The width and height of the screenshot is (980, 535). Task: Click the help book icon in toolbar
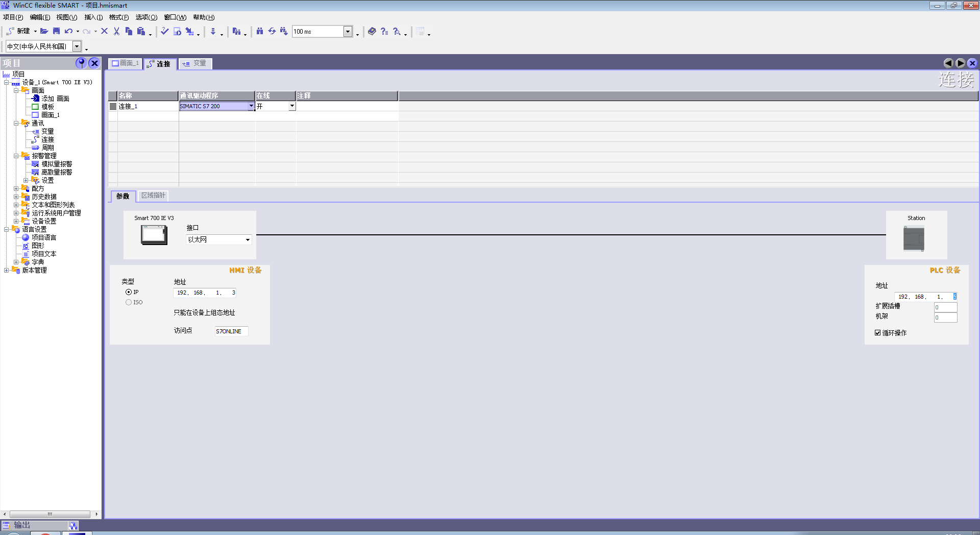pyautogui.click(x=372, y=31)
